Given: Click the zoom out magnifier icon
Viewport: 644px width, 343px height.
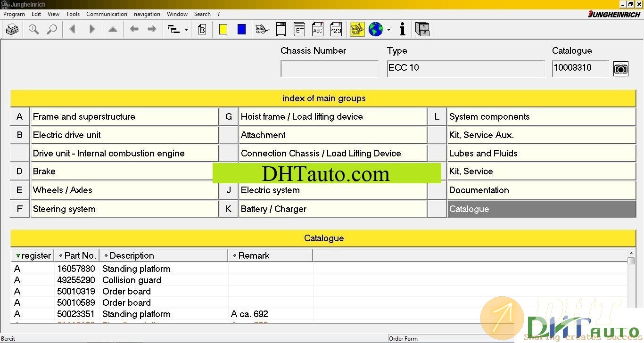Looking at the screenshot, I should point(52,30).
